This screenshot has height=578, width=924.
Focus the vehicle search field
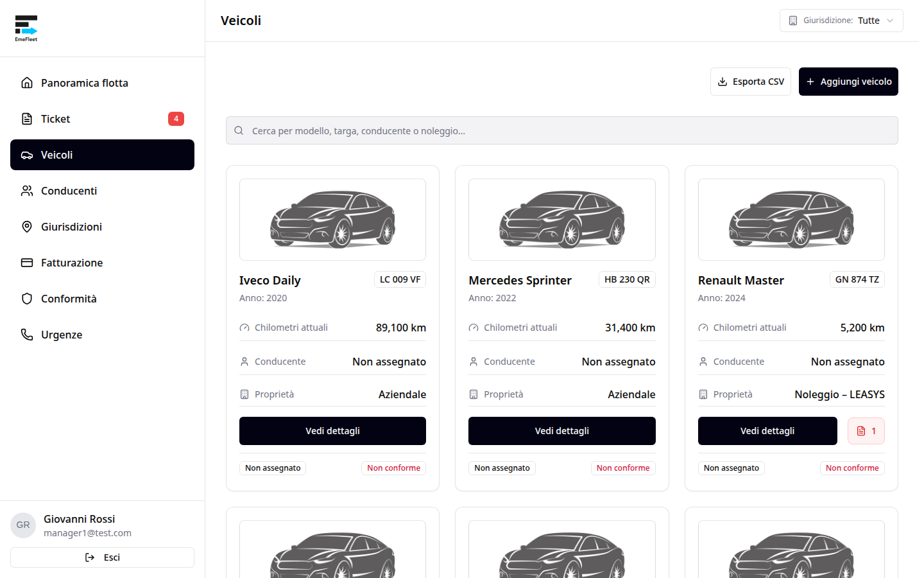point(562,130)
